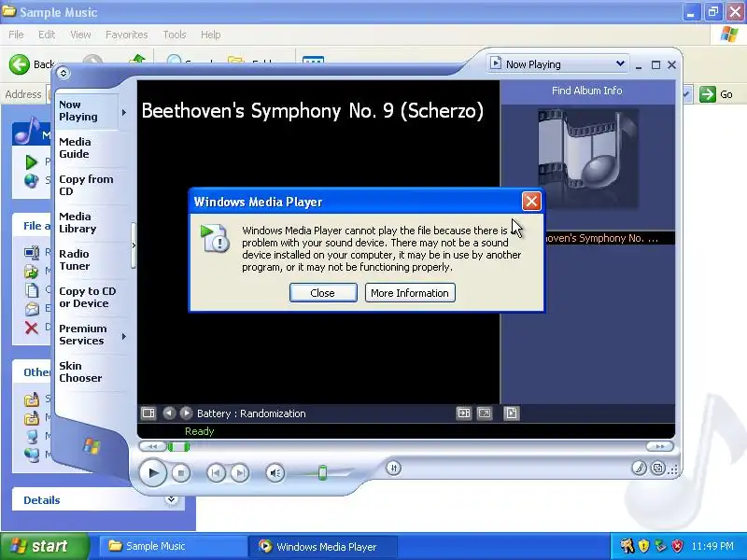Click the Go button in address bar

pos(716,94)
